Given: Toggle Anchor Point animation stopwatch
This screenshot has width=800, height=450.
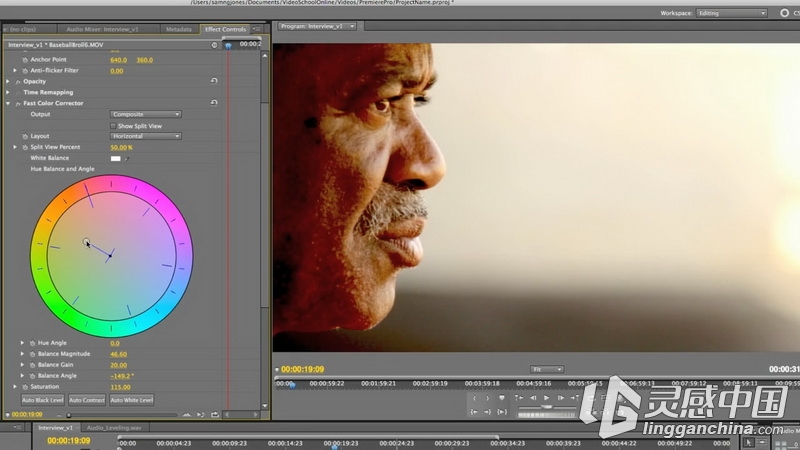Looking at the screenshot, I should tap(25, 60).
